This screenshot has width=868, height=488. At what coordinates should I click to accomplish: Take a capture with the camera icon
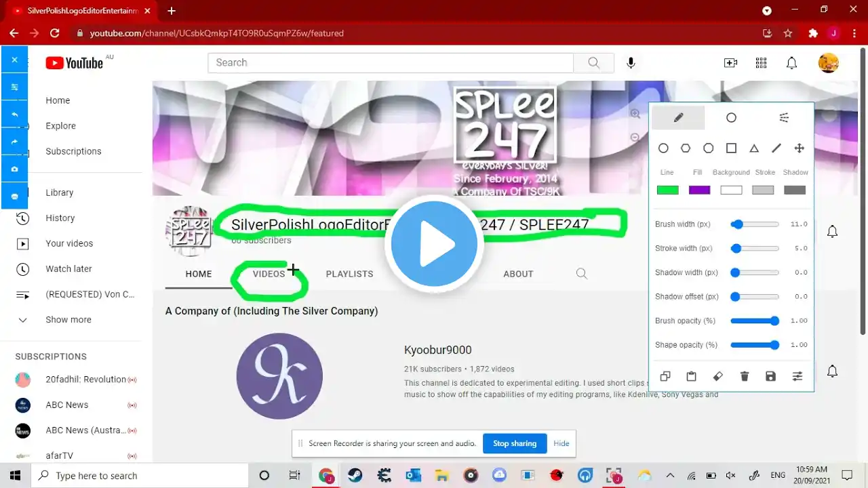pyautogui.click(x=14, y=169)
